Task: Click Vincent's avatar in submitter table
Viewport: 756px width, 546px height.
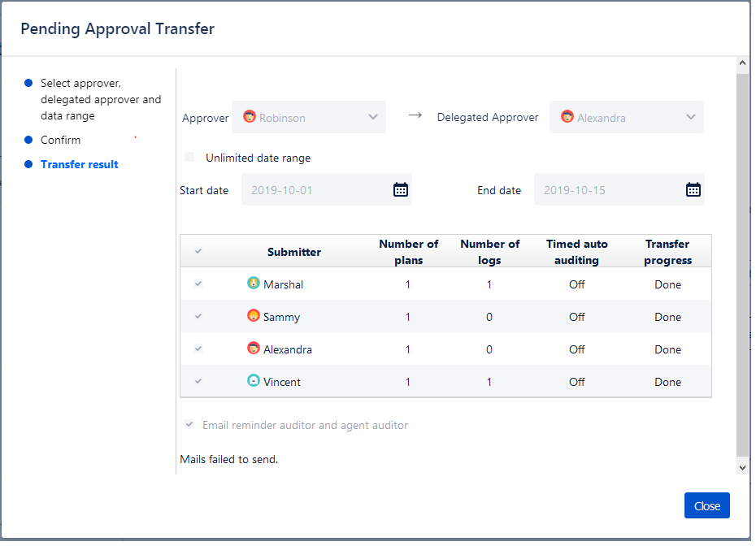Action: coord(254,381)
